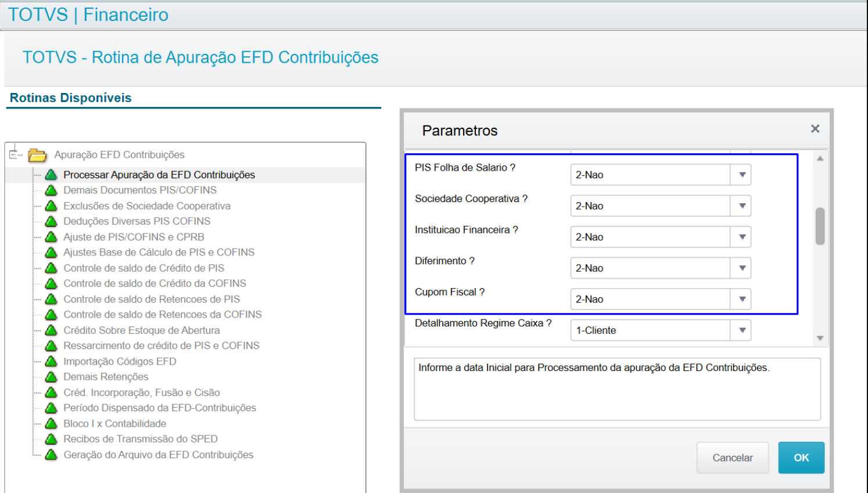Select Créd. Incorporação, Fusão e Cisão routine
This screenshot has height=493, width=868.
point(142,393)
